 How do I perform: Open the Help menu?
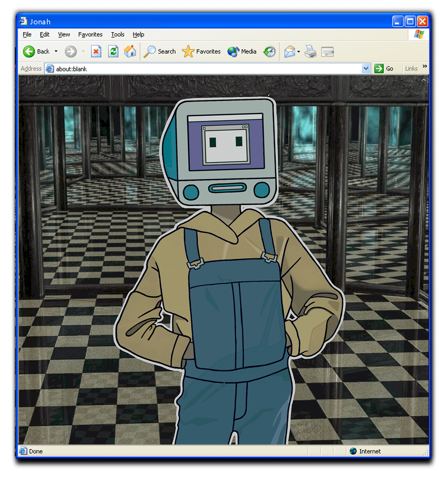pos(138,34)
